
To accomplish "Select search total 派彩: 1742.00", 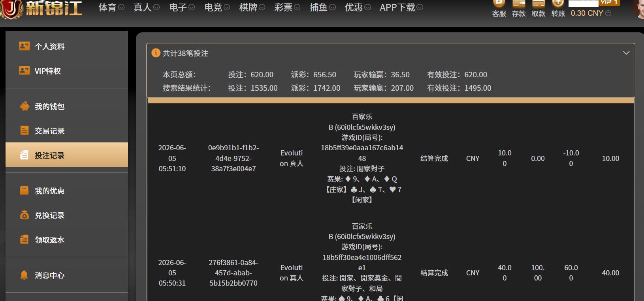I will tap(316, 88).
